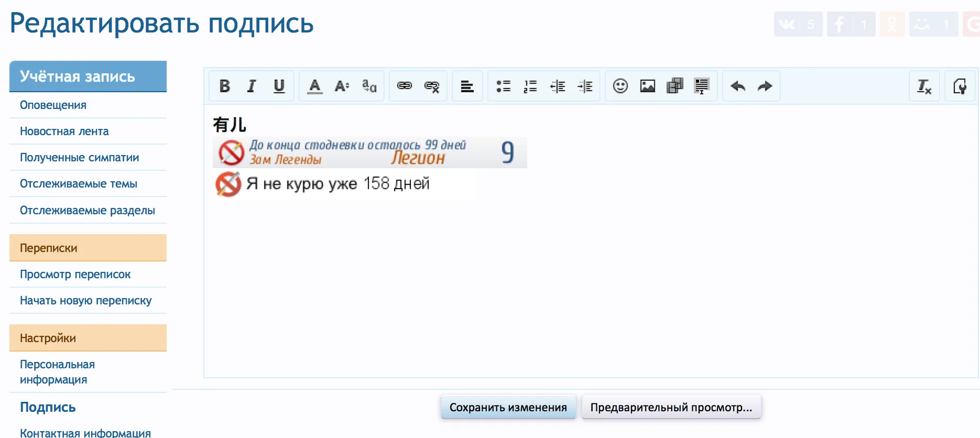Share page on Odnoklassniki
Image resolution: width=980 pixels, height=438 pixels.
click(x=892, y=24)
